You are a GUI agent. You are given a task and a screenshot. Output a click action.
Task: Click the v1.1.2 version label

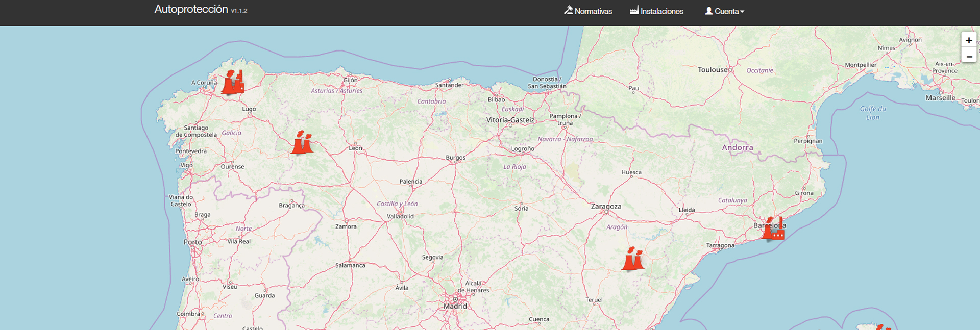(x=239, y=11)
